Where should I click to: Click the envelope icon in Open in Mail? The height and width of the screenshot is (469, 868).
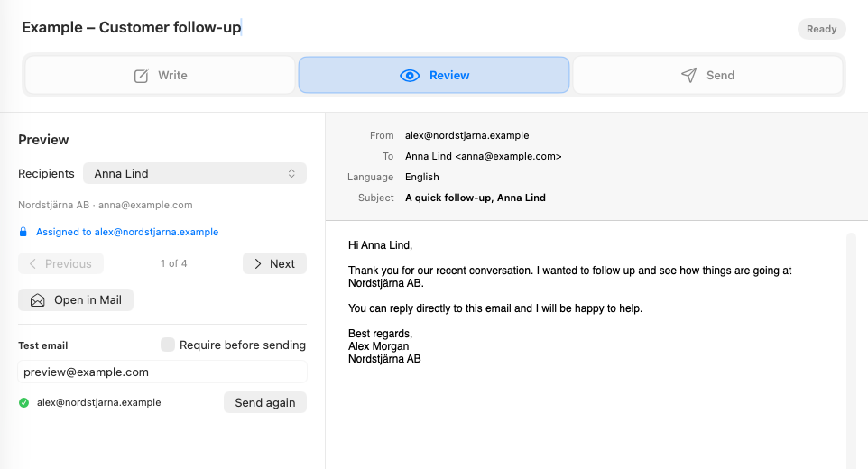point(38,300)
